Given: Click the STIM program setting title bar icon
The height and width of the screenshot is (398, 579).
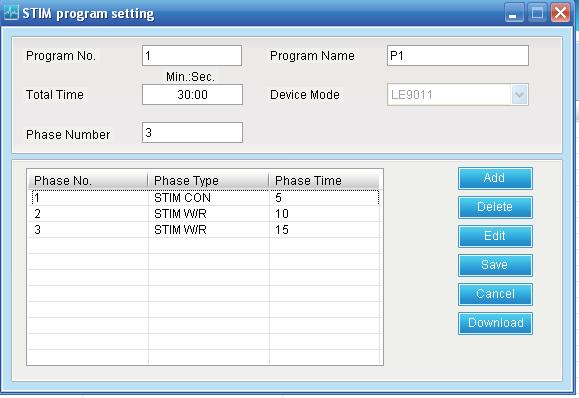Looking at the screenshot, I should point(10,12).
